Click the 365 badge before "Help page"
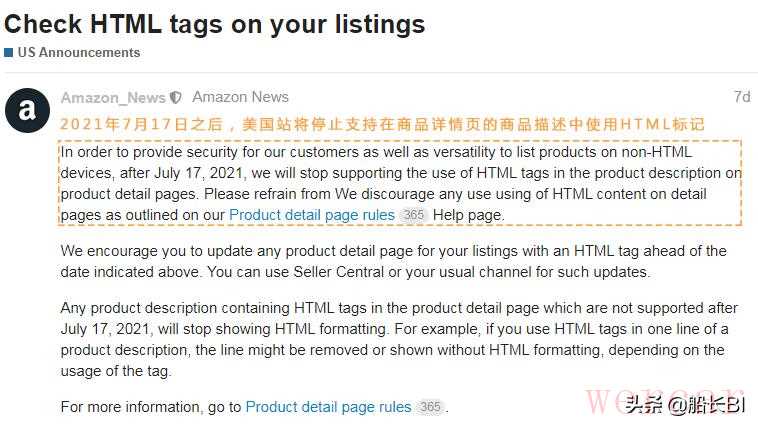Image resolution: width=758 pixels, height=427 pixels. [412, 215]
